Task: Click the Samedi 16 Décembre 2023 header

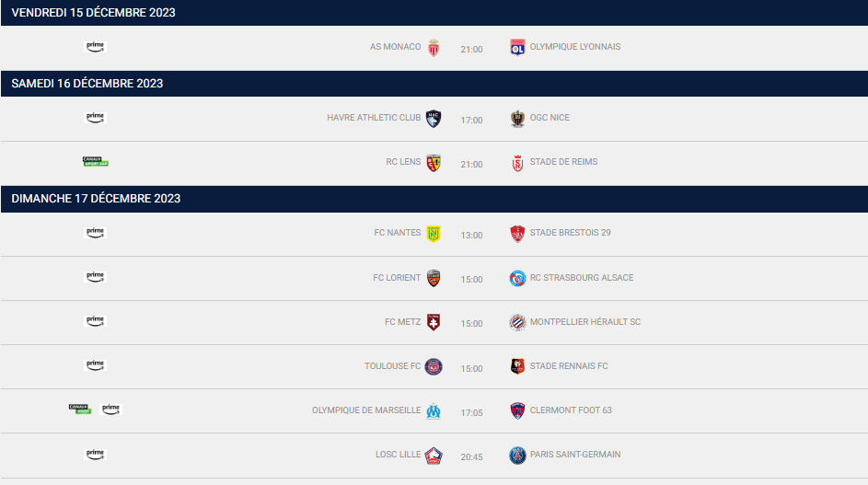Action: (434, 84)
